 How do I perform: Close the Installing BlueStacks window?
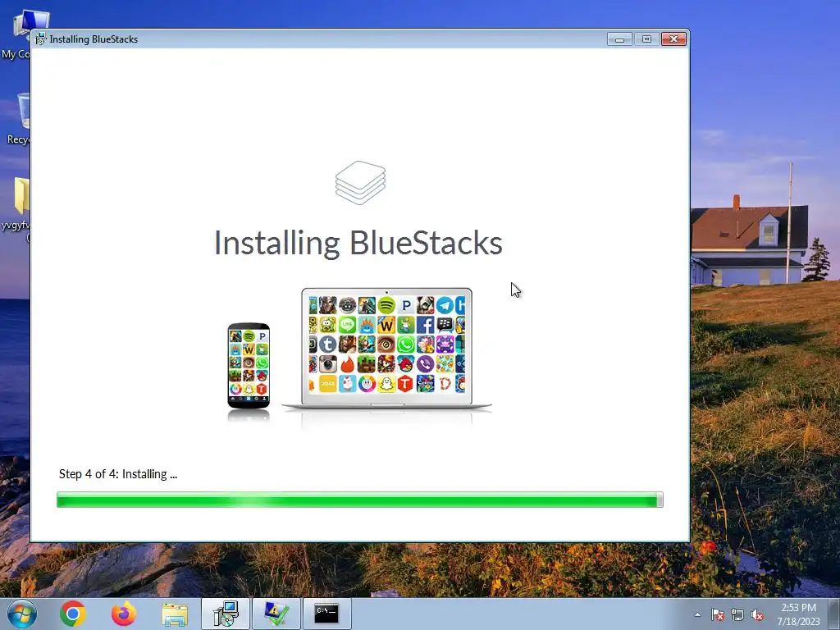tap(674, 39)
